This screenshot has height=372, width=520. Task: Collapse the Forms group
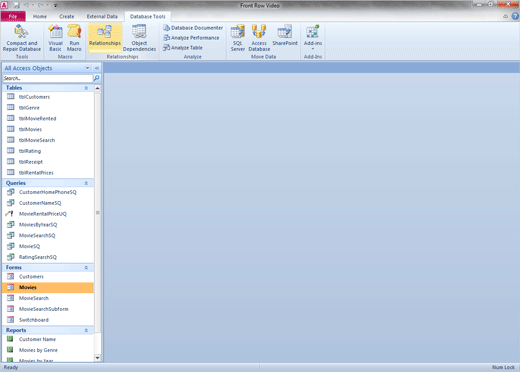point(86,268)
